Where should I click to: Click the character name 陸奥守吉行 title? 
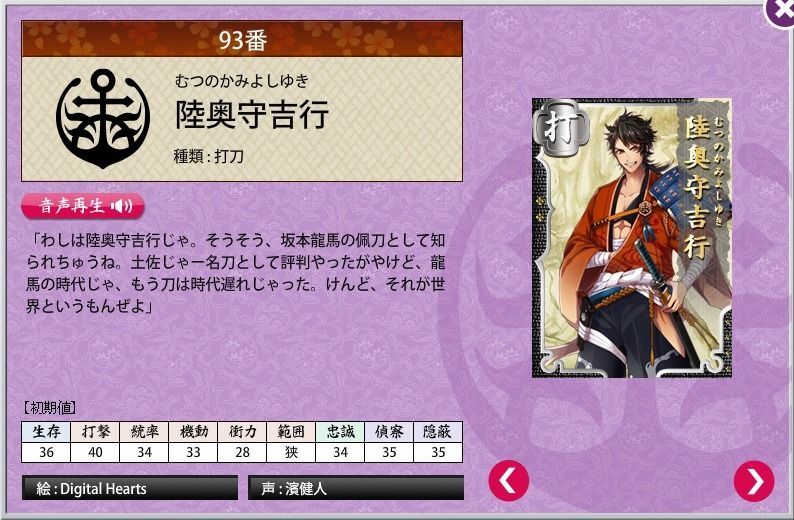(x=252, y=114)
